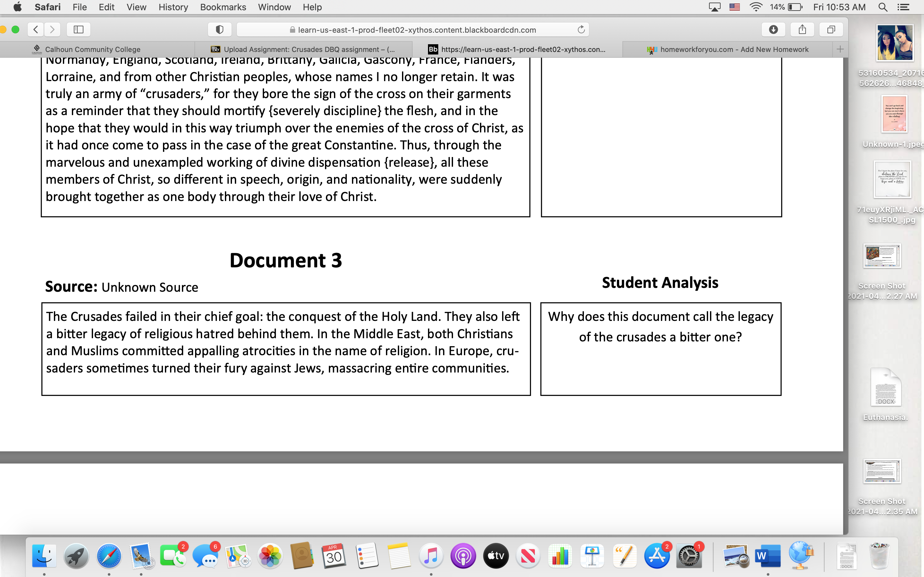Select the homeworkforyou.com tab
924x577 pixels.
[x=734, y=49]
